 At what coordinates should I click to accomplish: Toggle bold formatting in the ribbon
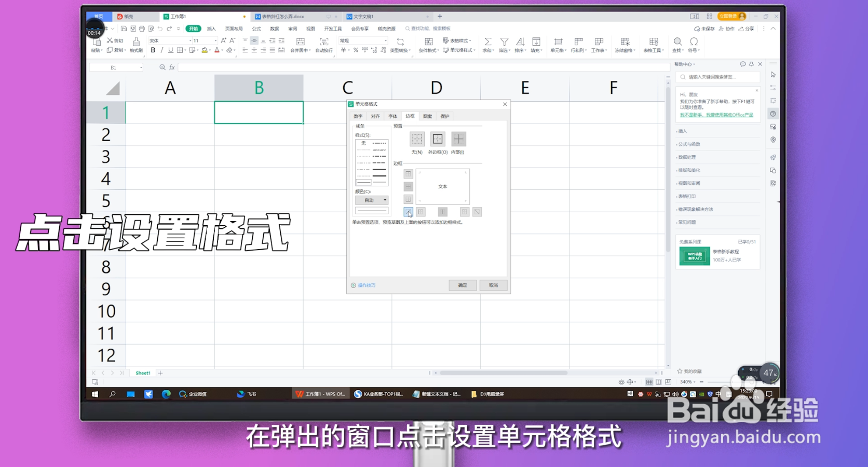click(x=153, y=50)
